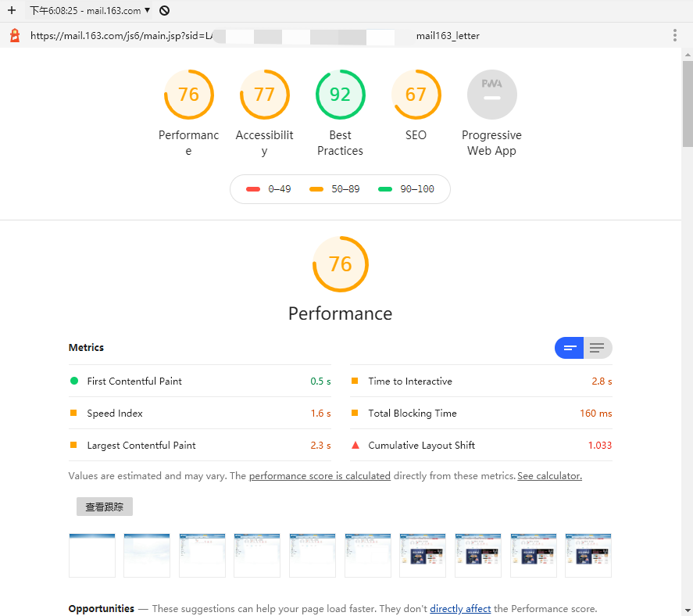The image size is (693, 616).
Task: Toggle the First Contentful Paint metric row
Action: click(x=199, y=381)
